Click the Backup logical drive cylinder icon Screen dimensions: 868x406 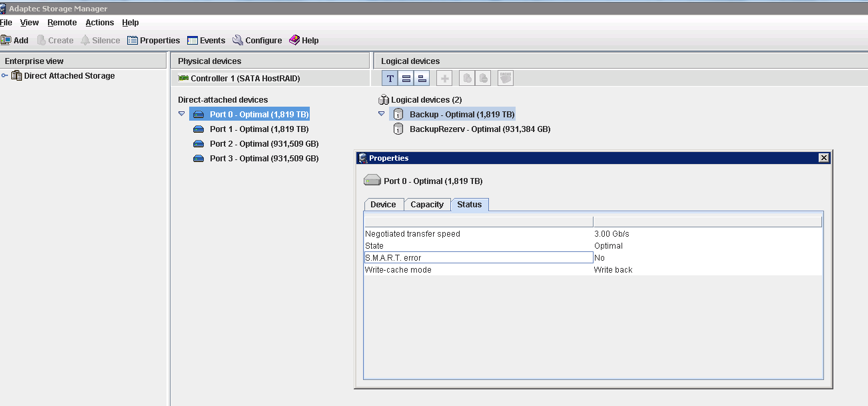pyautogui.click(x=398, y=115)
